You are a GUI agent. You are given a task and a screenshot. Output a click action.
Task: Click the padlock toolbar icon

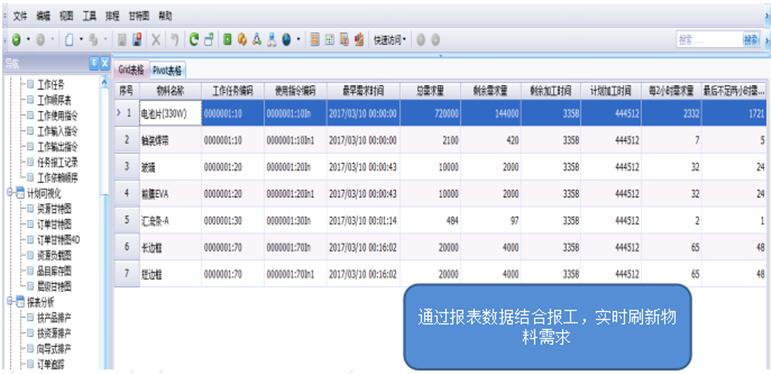tap(208, 40)
